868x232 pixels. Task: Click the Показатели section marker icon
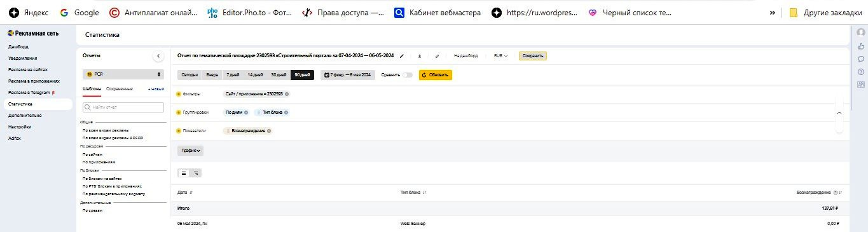tap(179, 131)
